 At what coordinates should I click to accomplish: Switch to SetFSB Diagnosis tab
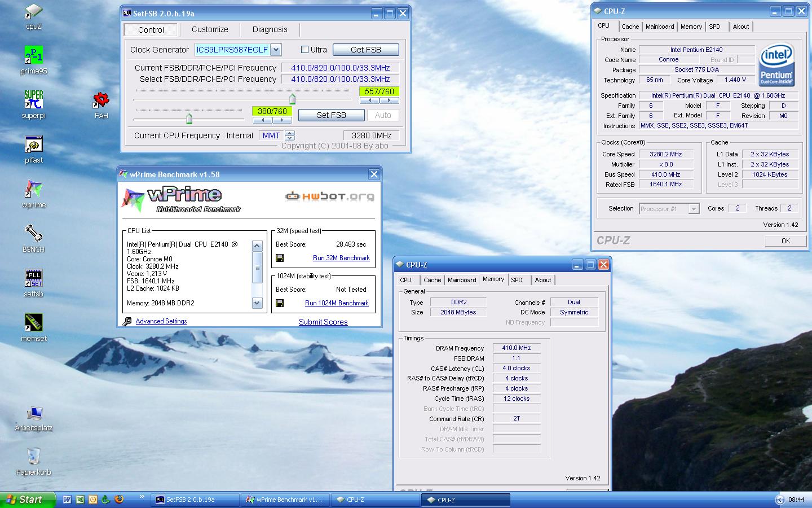[x=270, y=29]
